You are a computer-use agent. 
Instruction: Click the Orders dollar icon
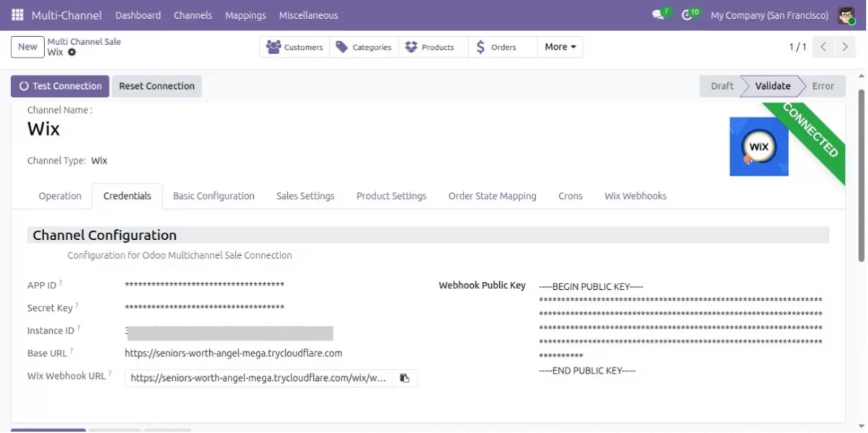(x=481, y=47)
